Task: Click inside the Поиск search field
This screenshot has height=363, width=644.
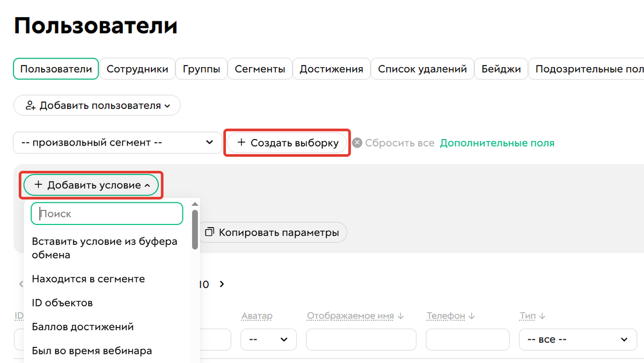Action: [x=106, y=213]
